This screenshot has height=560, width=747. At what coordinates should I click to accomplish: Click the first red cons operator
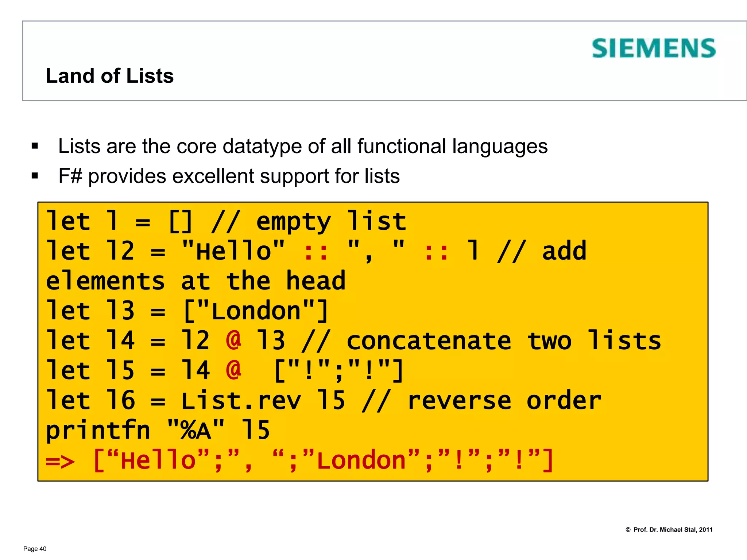pos(316,252)
